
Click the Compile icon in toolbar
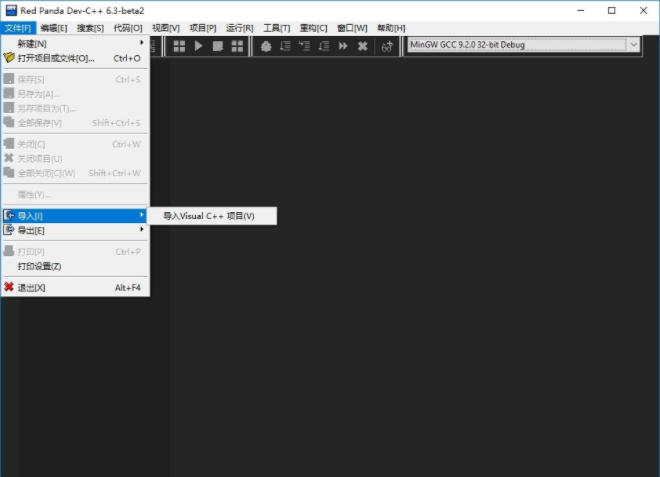(x=179, y=46)
